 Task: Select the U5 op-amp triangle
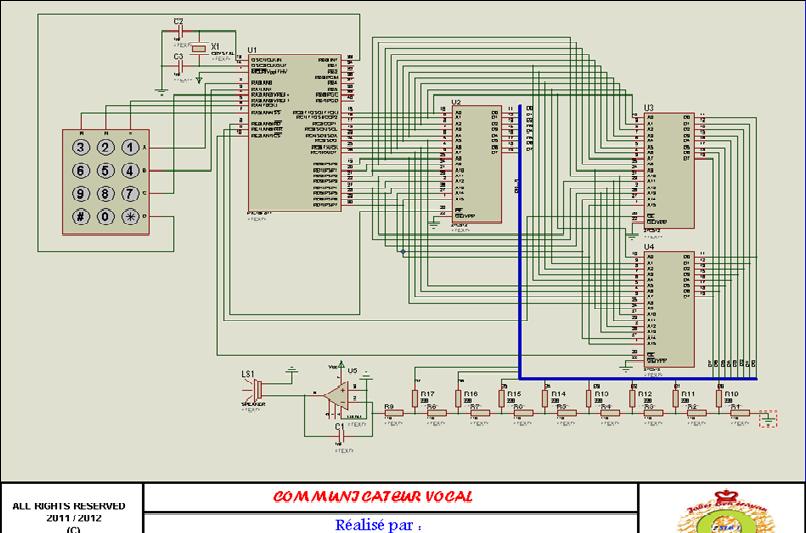pyautogui.click(x=336, y=396)
